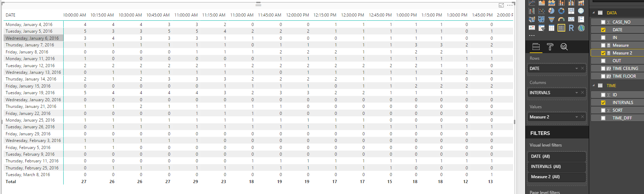Image resolution: width=644 pixels, height=194 pixels.
Task: Check the TIME CEILING field checkbox
Action: [603, 69]
